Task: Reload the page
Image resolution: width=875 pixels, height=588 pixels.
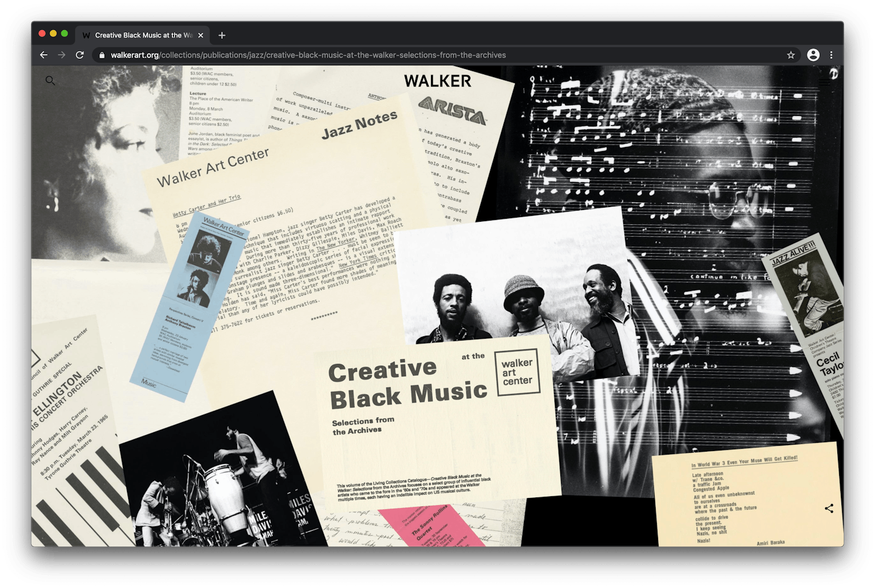Action: click(80, 55)
